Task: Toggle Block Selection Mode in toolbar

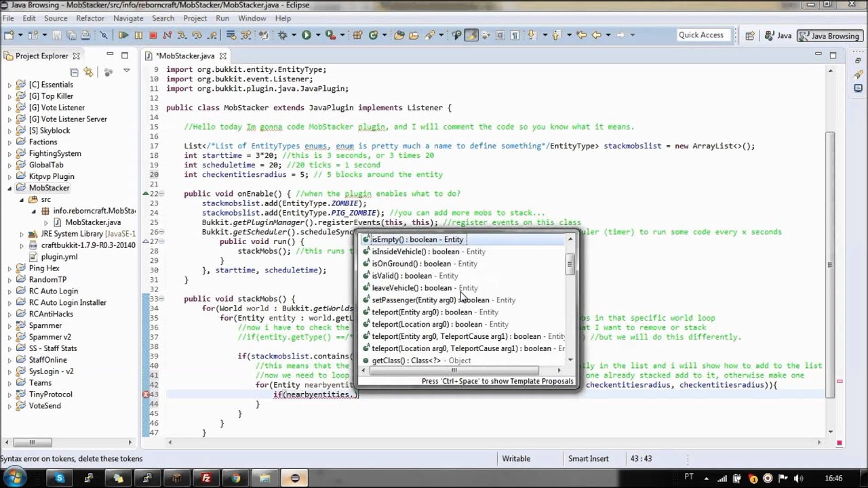Action: [500, 35]
